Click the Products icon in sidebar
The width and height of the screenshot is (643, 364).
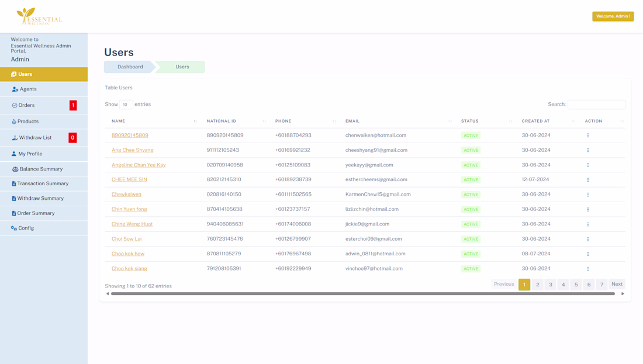[x=14, y=122]
